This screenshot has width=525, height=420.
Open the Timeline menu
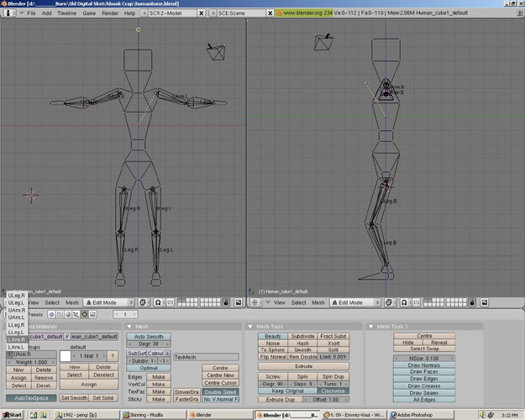tap(66, 13)
